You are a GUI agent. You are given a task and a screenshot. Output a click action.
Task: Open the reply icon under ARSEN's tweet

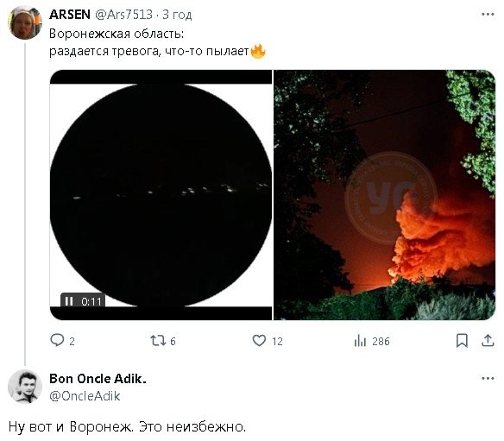(x=57, y=340)
